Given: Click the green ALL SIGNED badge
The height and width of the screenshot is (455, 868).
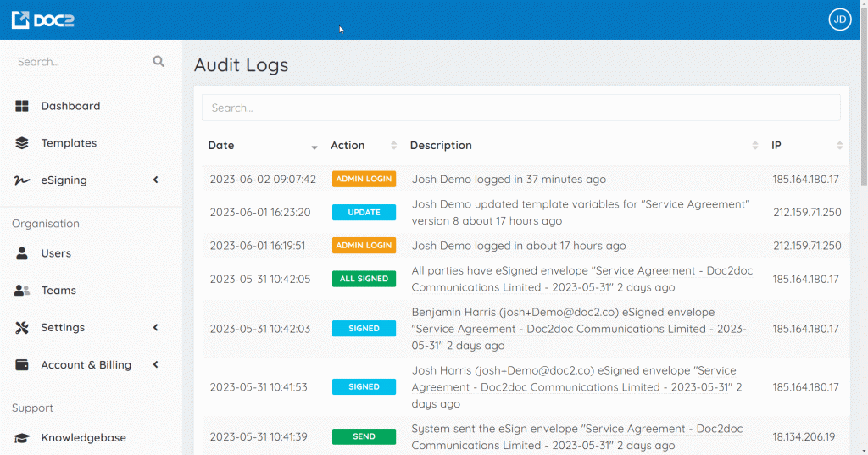Looking at the screenshot, I should [364, 279].
